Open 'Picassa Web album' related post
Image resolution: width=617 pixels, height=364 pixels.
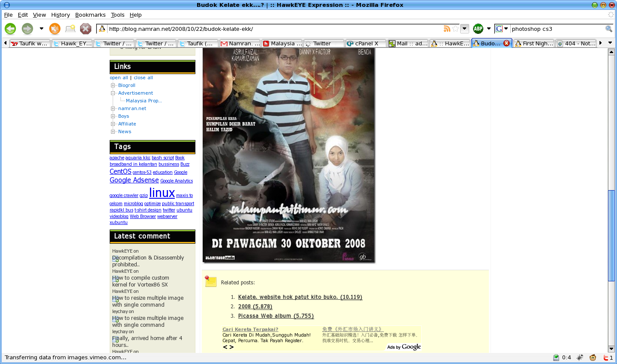point(276,316)
